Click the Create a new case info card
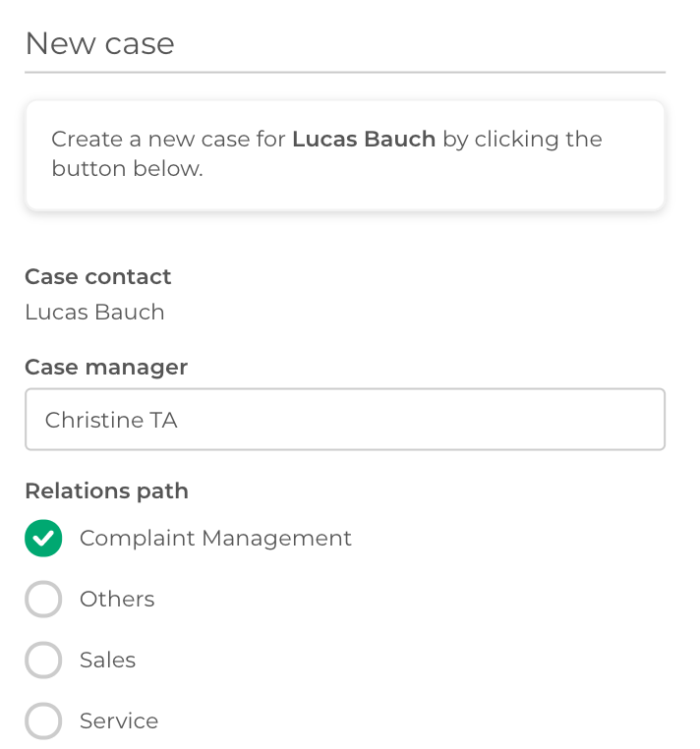Screen dimensions: 700x749 pyautogui.click(x=345, y=155)
